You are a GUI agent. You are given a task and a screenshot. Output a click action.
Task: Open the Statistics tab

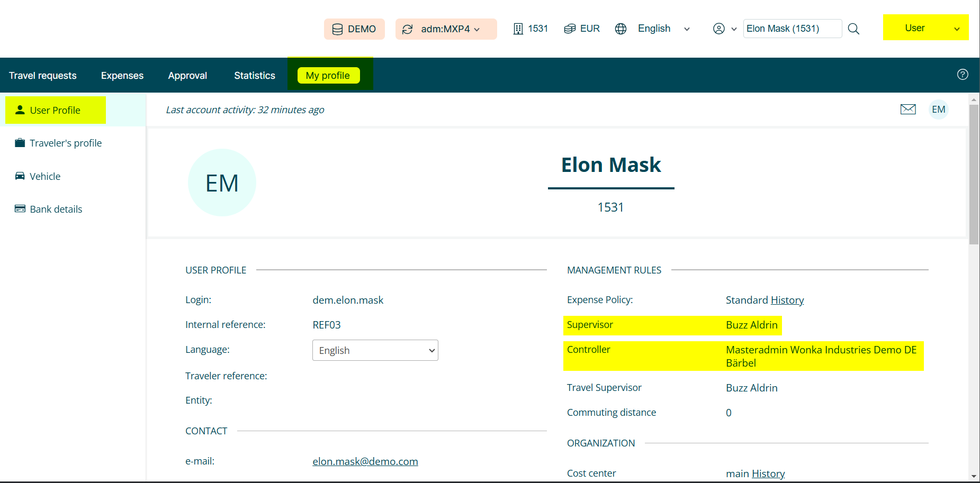coord(255,76)
